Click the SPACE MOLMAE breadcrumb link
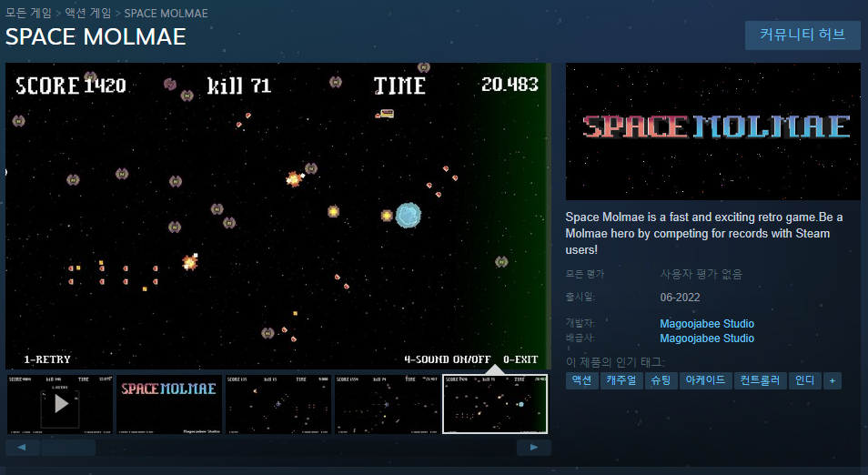 pos(167,13)
